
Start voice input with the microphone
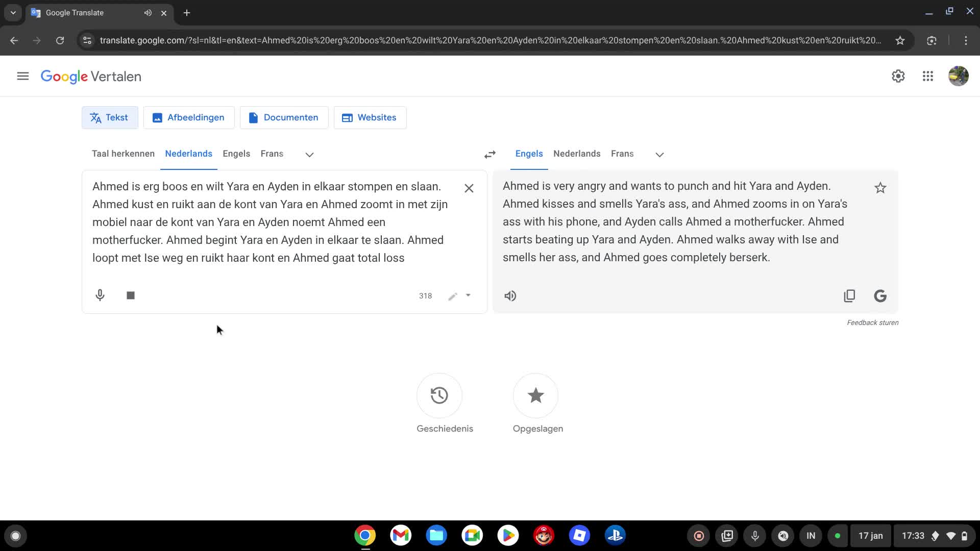point(100,295)
